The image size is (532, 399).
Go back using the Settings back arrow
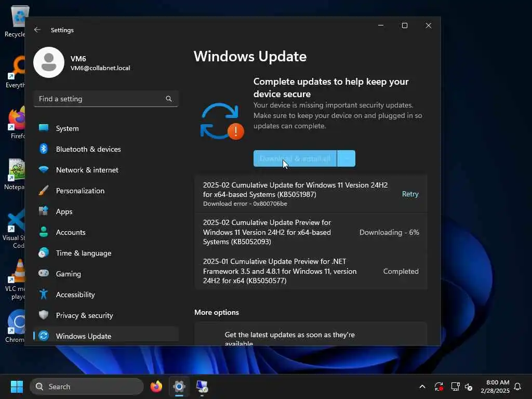pyautogui.click(x=37, y=30)
